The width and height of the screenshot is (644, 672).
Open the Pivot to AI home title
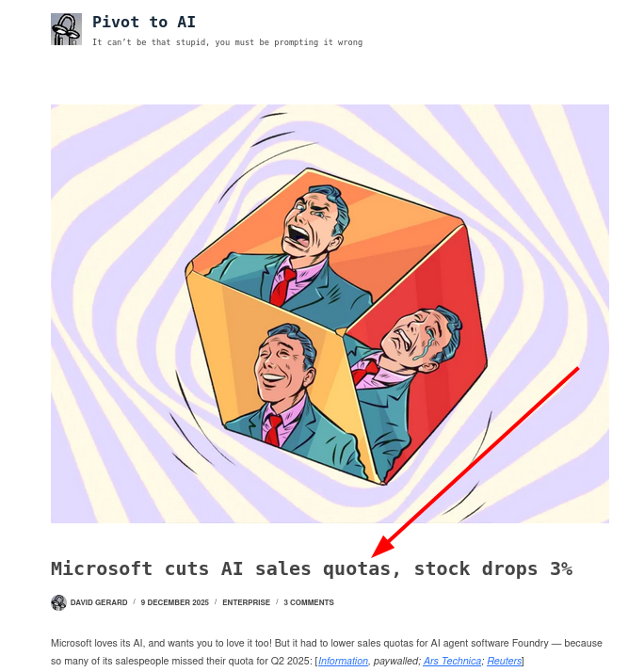pos(143,22)
